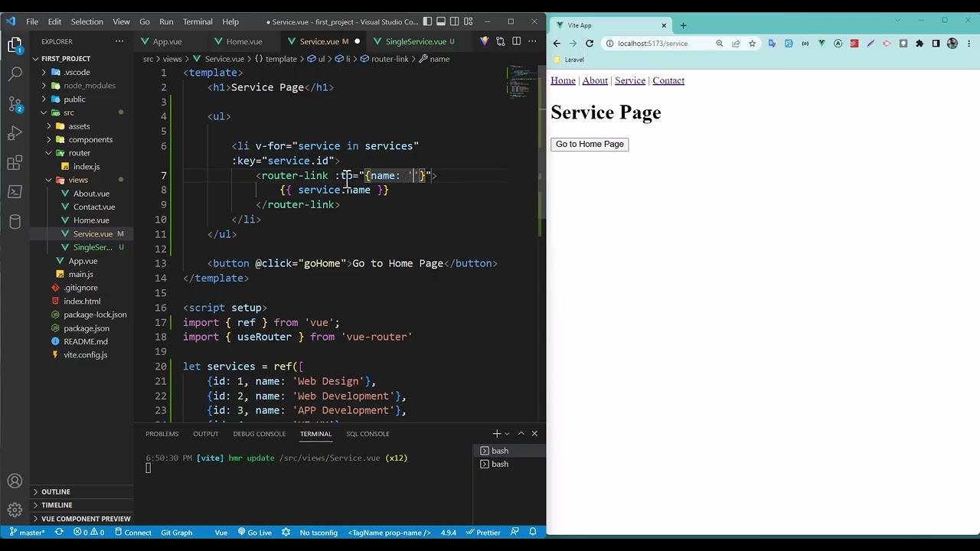980x551 pixels.
Task: Open the Manage gear in activity bar
Action: (x=15, y=510)
